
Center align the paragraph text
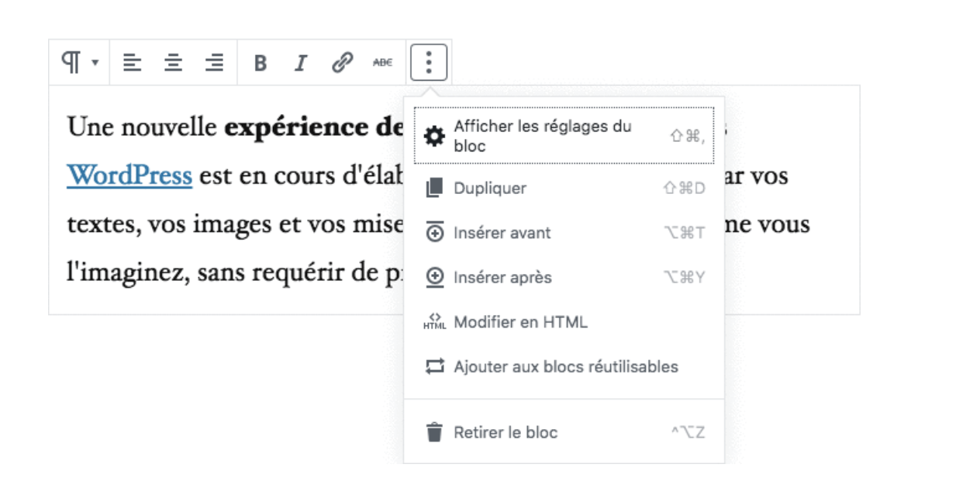(174, 63)
